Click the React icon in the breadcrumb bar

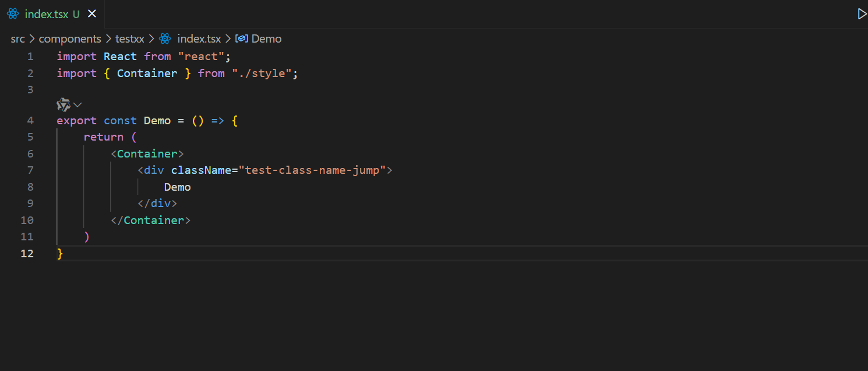pyautogui.click(x=165, y=38)
